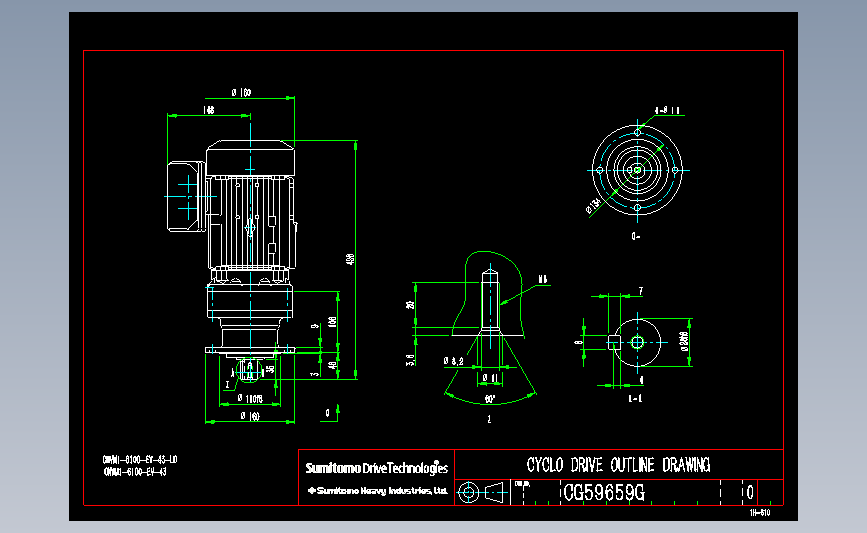Click the "Sumitomo Drive Technologies" logo text

click(x=377, y=468)
